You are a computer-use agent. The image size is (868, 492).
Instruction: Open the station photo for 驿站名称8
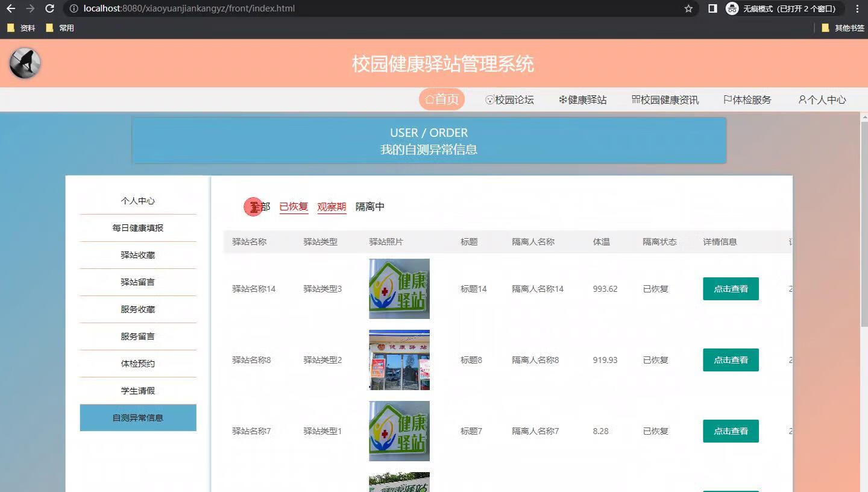pos(399,360)
